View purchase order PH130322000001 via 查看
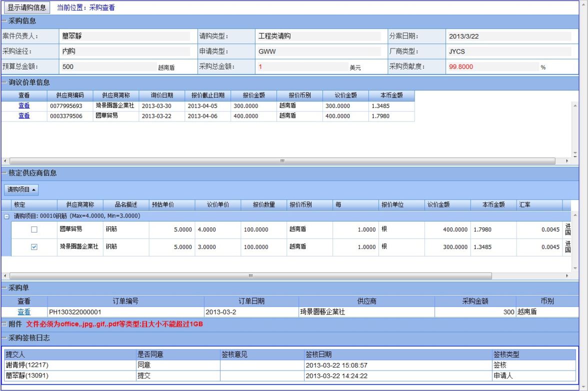 click(x=24, y=312)
